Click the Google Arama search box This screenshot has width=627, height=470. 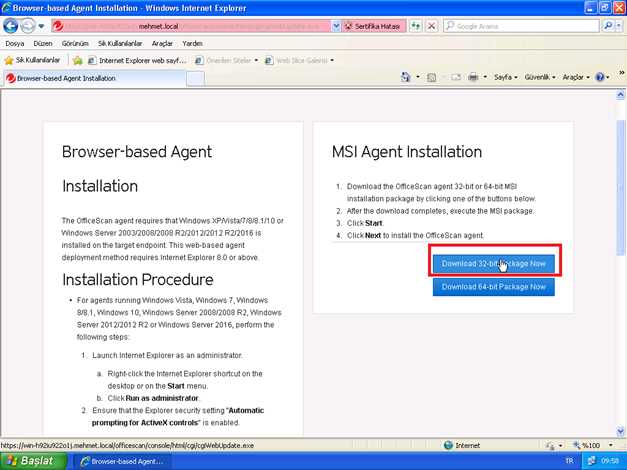click(521, 26)
